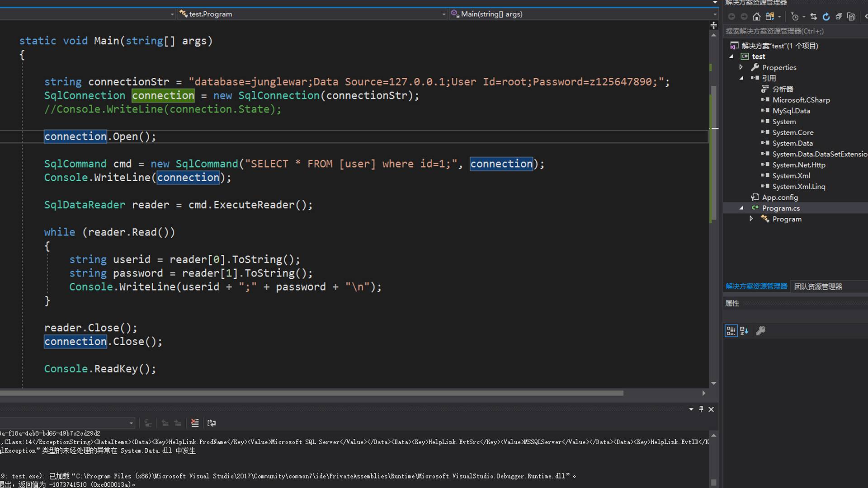
Task: Open the switch views dropdown arrow
Action: coord(779,17)
